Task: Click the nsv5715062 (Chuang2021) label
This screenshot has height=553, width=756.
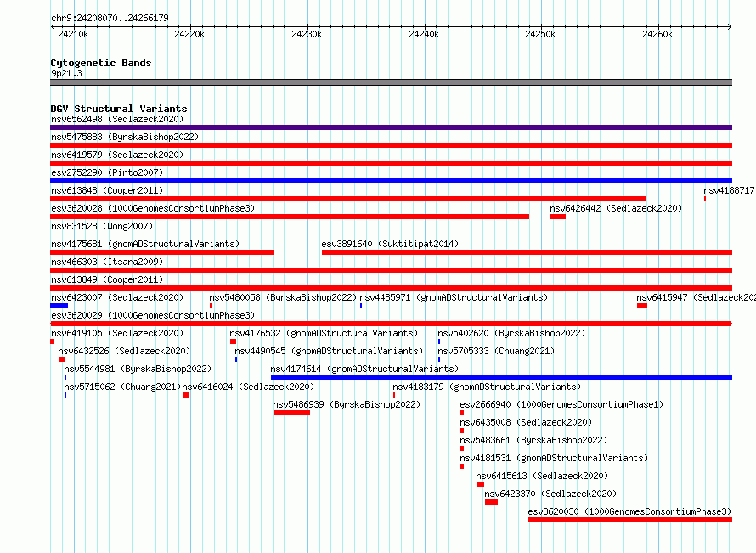Action: coord(122,387)
